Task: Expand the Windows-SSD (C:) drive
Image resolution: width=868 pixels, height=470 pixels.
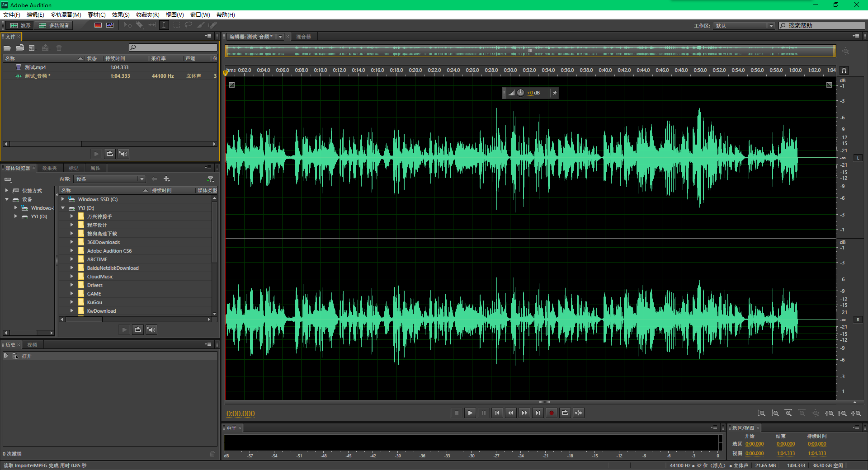Action: 63,199
